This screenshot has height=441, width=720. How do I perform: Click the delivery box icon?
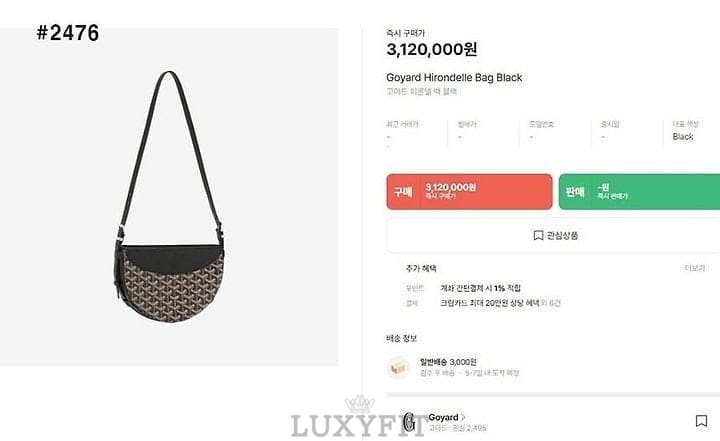(x=398, y=367)
